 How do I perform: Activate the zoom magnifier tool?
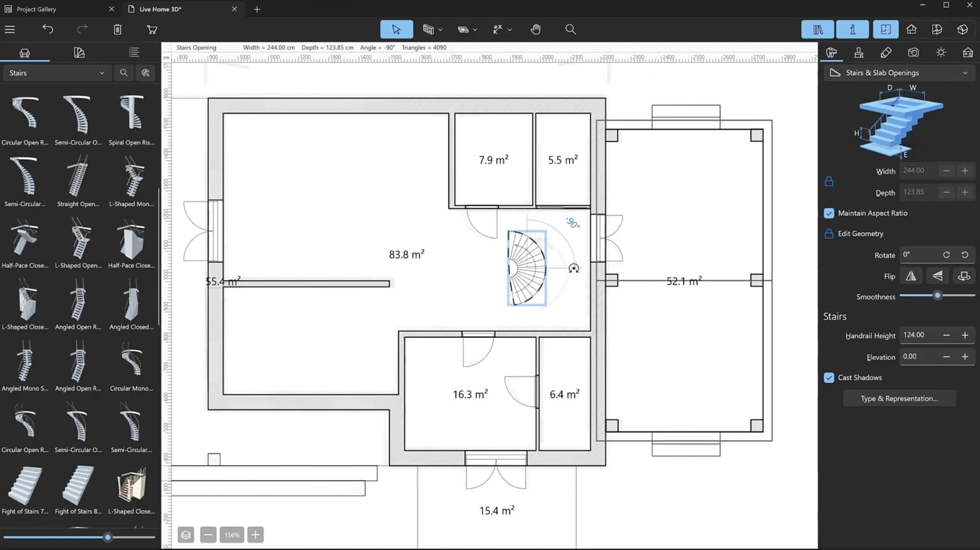point(570,29)
